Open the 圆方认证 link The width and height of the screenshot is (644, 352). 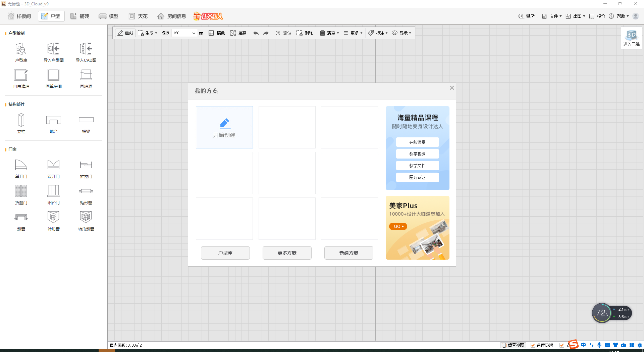(x=418, y=177)
